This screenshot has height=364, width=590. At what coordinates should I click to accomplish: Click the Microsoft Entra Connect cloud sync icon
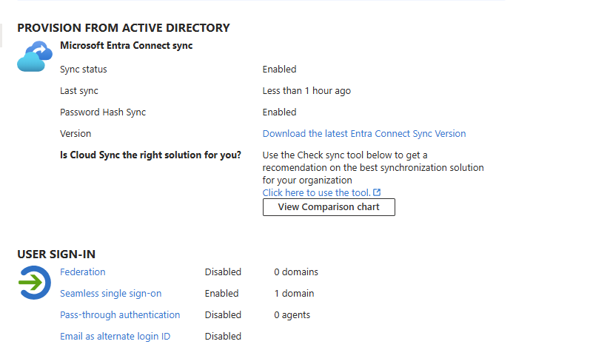click(x=35, y=56)
